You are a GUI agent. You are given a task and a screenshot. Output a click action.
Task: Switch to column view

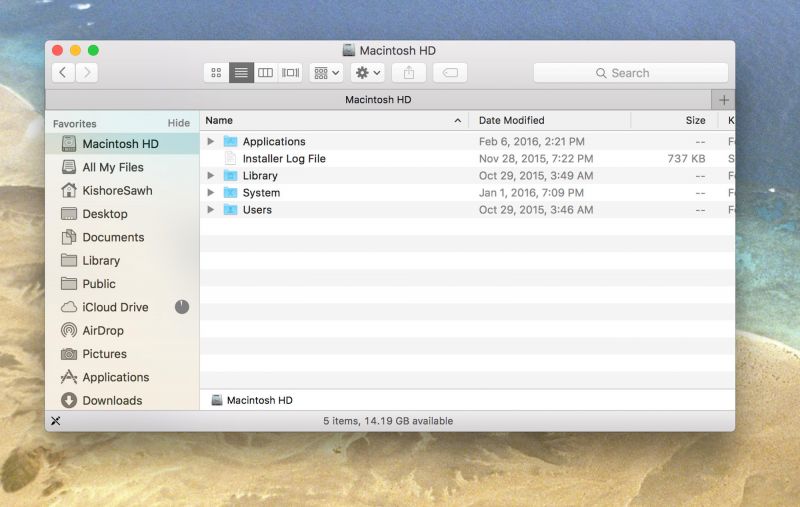[x=265, y=73]
